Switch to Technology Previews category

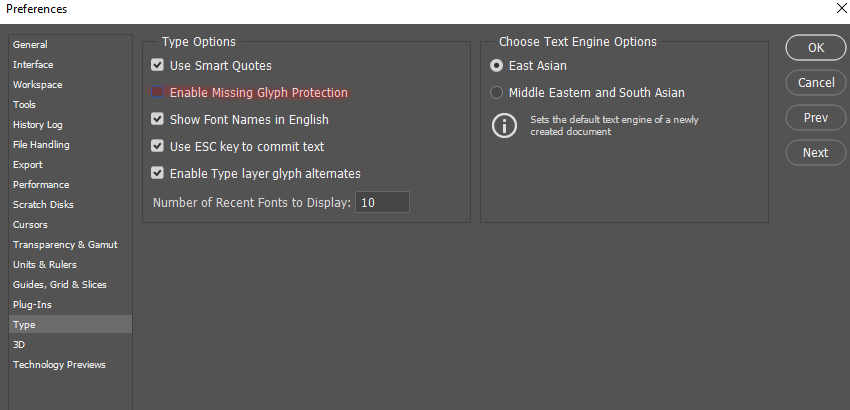click(x=59, y=365)
